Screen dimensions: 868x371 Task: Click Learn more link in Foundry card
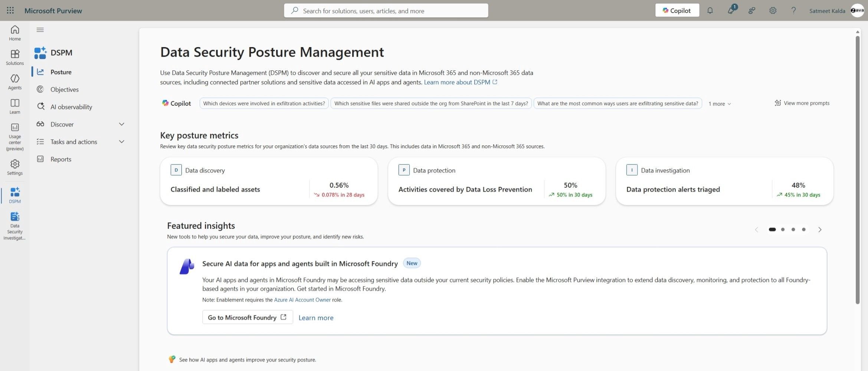pyautogui.click(x=316, y=318)
